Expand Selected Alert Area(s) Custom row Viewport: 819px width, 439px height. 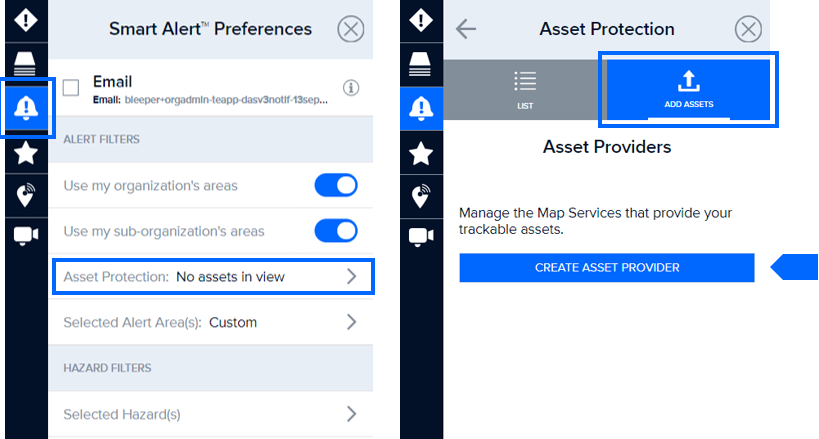(x=211, y=322)
